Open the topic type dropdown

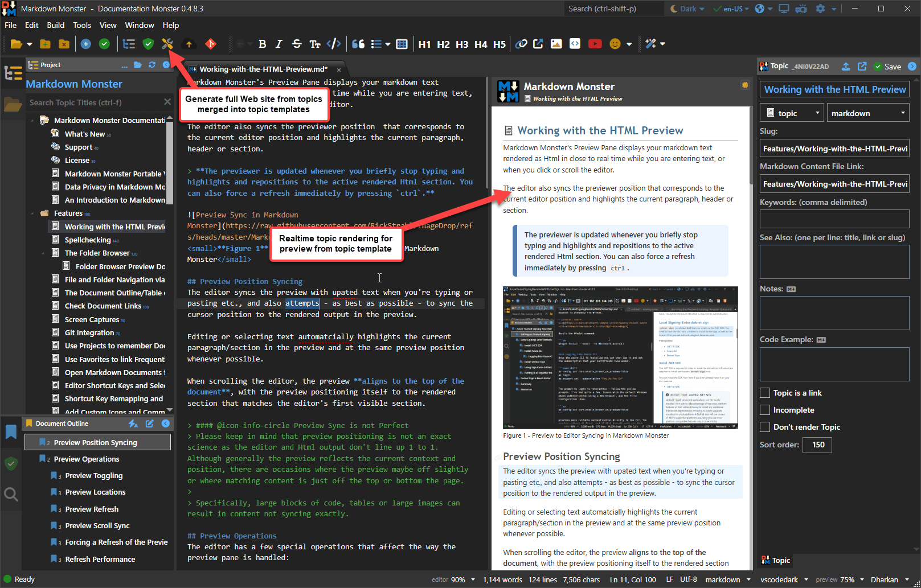(792, 112)
